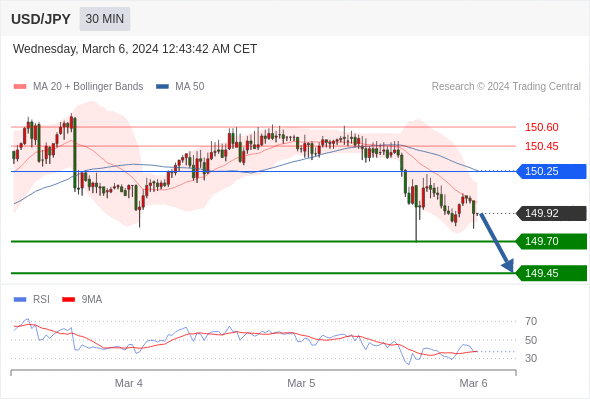The height and width of the screenshot is (400, 590).
Task: Click the Mar 6 date axis label
Action: click(x=473, y=383)
